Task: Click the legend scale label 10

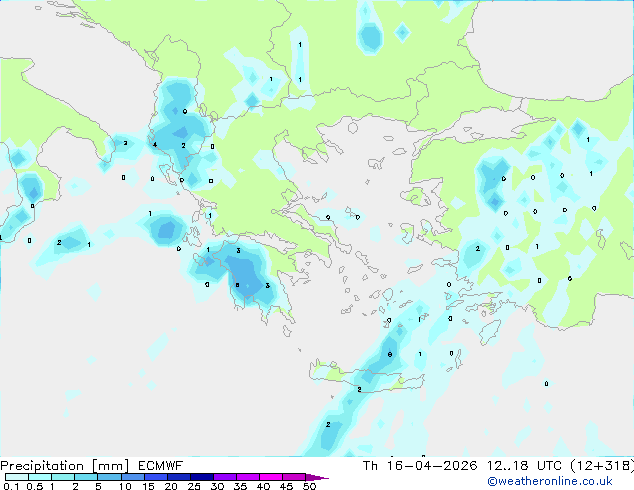Action: [125, 486]
